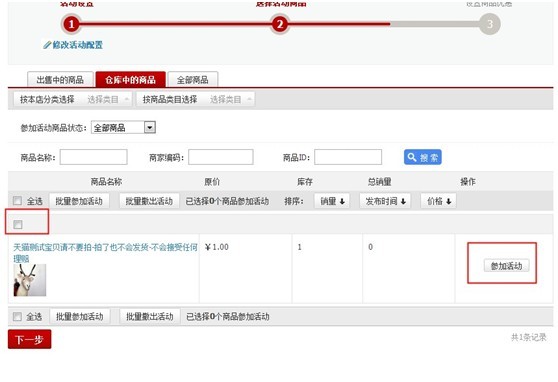This screenshot has width=558, height=382.
Task: Expand the 按本店分类选择 category dropdown
Action: click(x=73, y=99)
